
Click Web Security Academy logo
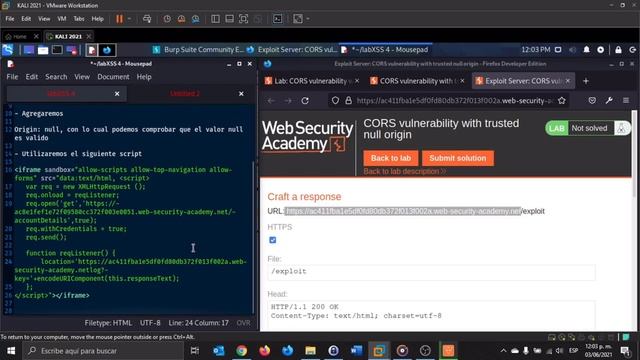click(307, 136)
